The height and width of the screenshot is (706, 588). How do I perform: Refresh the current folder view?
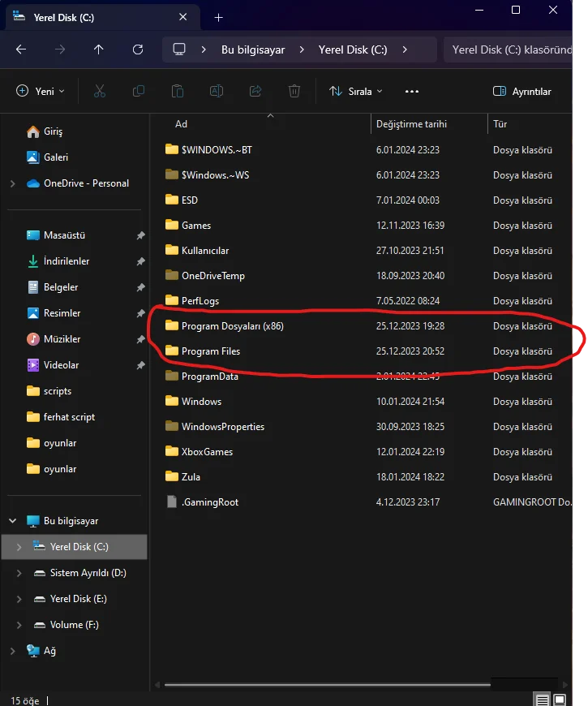138,50
